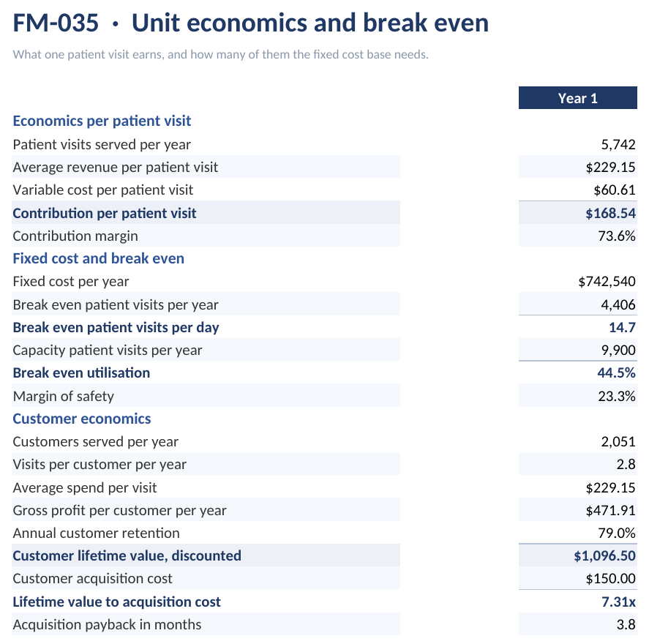Click the Capacity patient visits value 9,900
Image resolution: width=649 pixels, height=644 pixels.
tap(618, 350)
